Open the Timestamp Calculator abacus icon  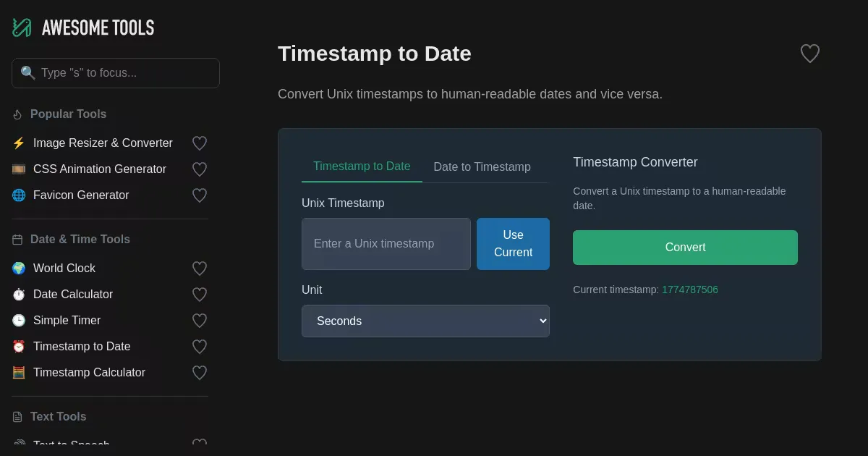point(19,373)
